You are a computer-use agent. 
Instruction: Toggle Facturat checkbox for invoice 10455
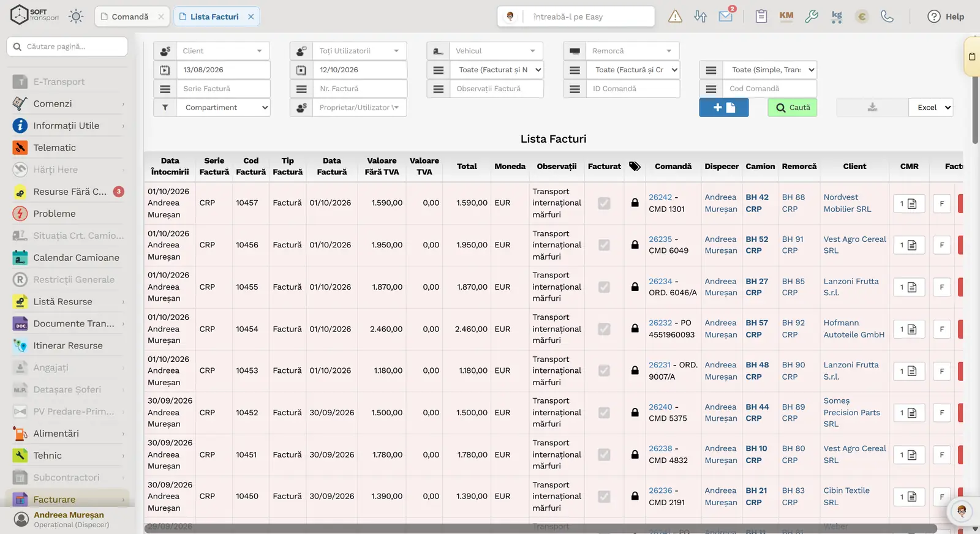click(604, 287)
